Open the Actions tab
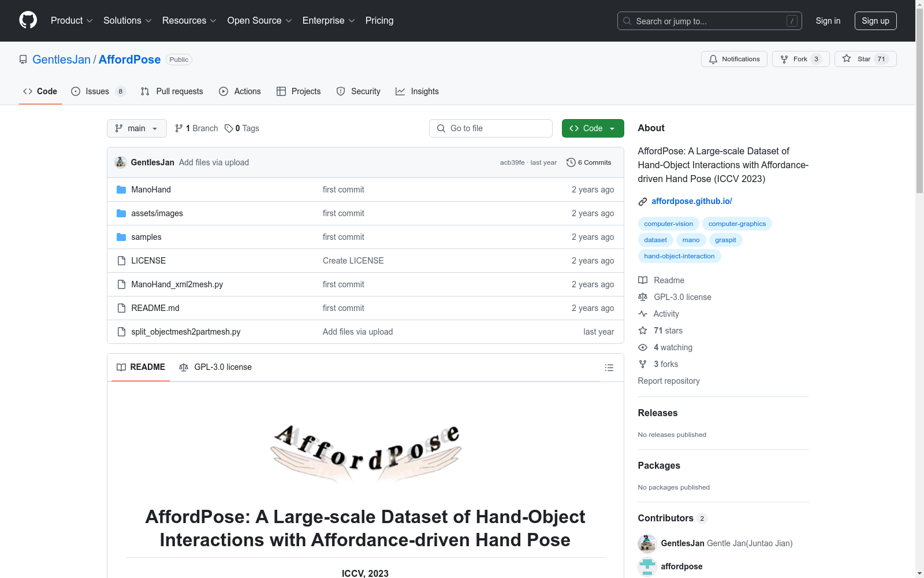924x578 pixels. [x=240, y=91]
